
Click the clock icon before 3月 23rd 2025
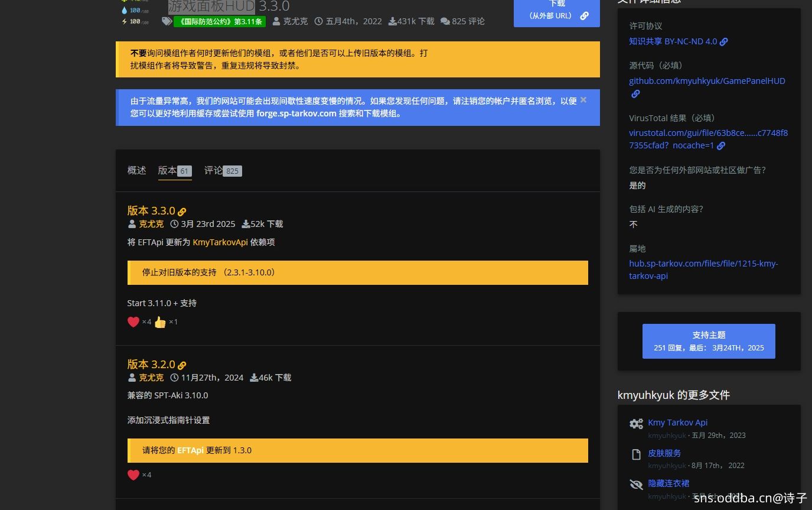(174, 224)
